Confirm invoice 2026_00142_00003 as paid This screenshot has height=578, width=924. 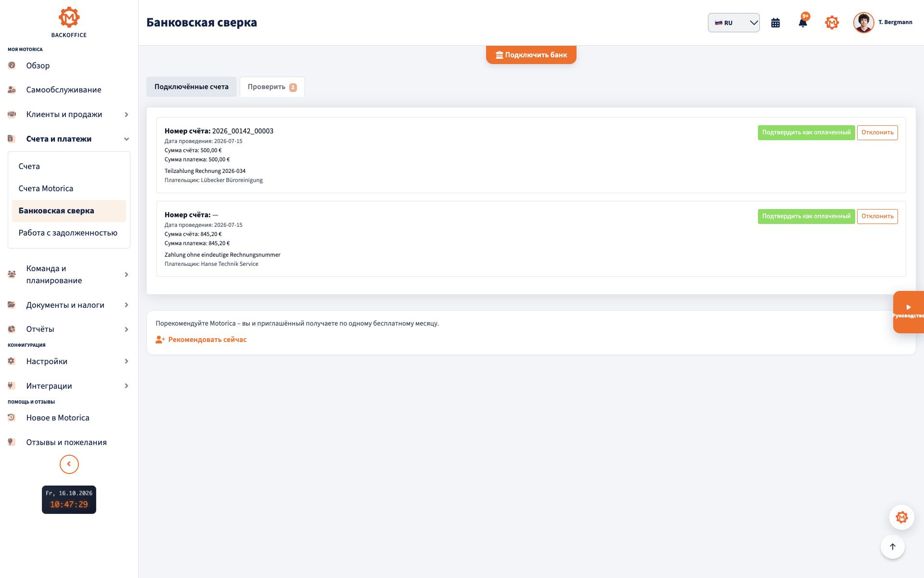806,132
